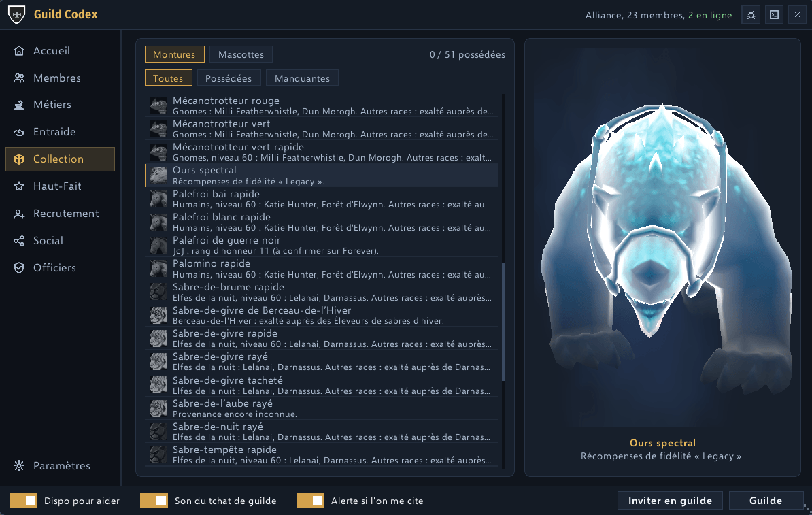Viewport: 812px width, 515px height.
Task: Select Mécanotrotteur vert rapide in list
Action: 322,152
